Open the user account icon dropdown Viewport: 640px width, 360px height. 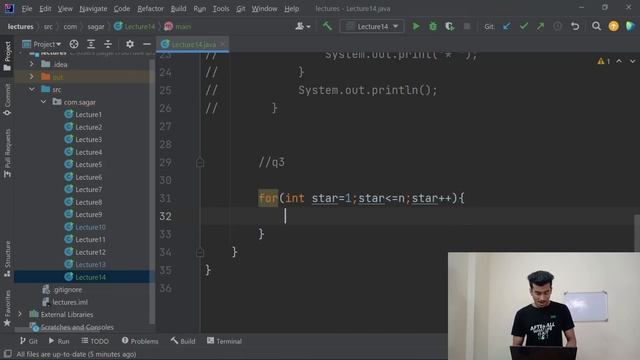(x=302, y=27)
